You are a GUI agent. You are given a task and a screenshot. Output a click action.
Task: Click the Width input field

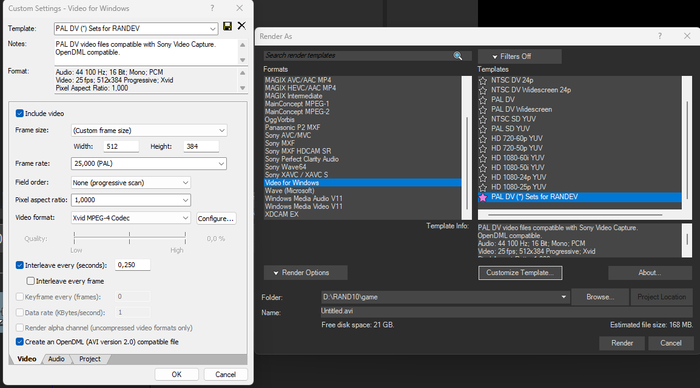pos(121,146)
